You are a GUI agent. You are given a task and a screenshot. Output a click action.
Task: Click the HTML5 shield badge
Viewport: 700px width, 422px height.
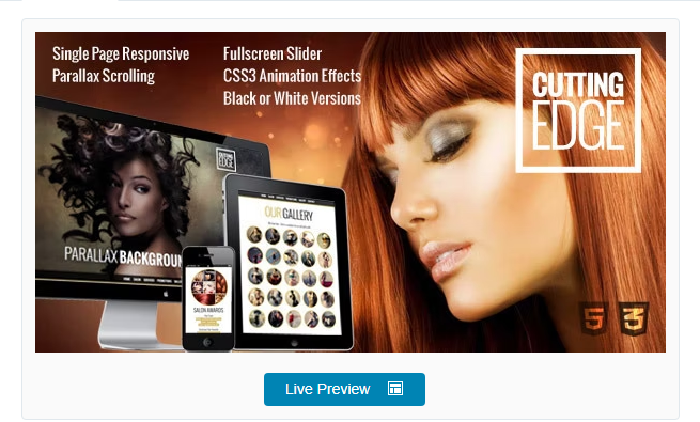(x=594, y=318)
